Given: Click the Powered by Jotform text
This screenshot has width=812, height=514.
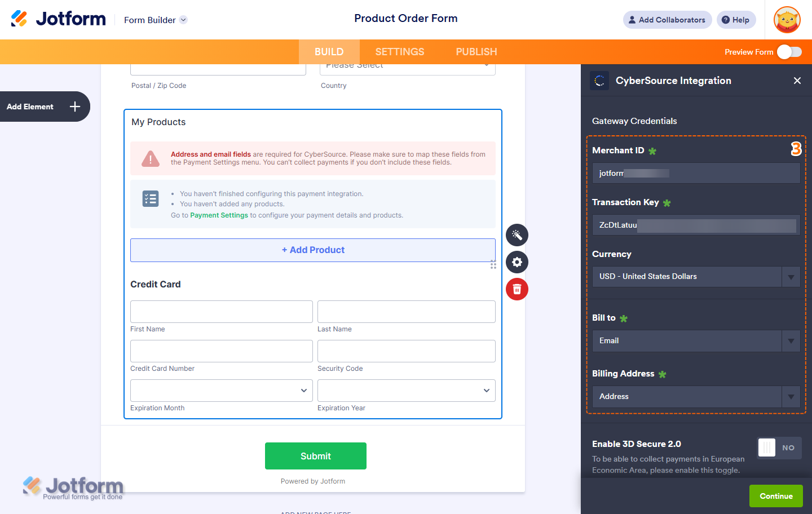Looking at the screenshot, I should 313,481.
